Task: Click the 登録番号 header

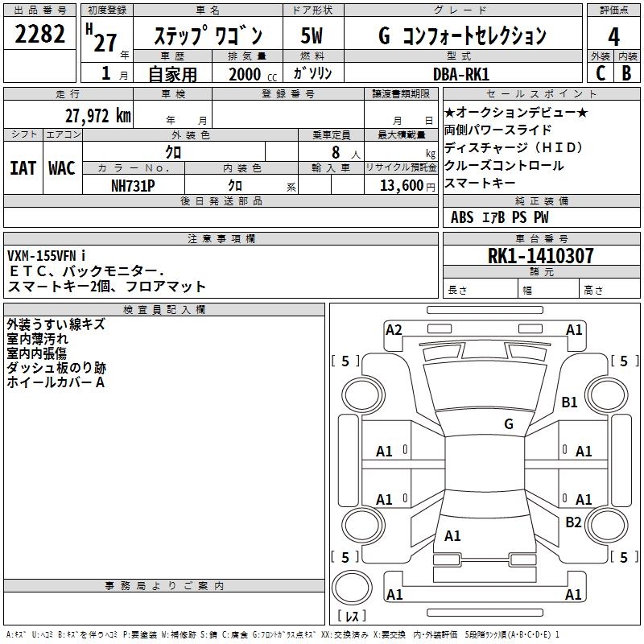Action: [x=288, y=93]
